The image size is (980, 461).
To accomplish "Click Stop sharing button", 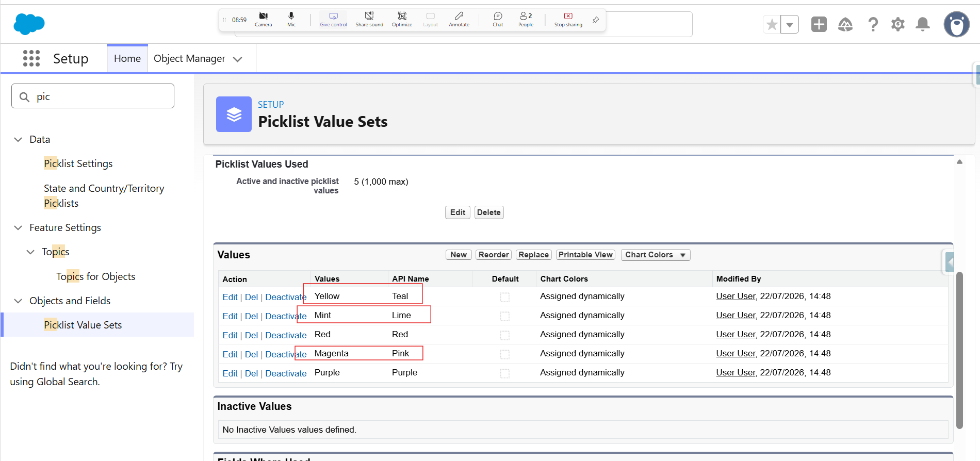I will click(568, 20).
